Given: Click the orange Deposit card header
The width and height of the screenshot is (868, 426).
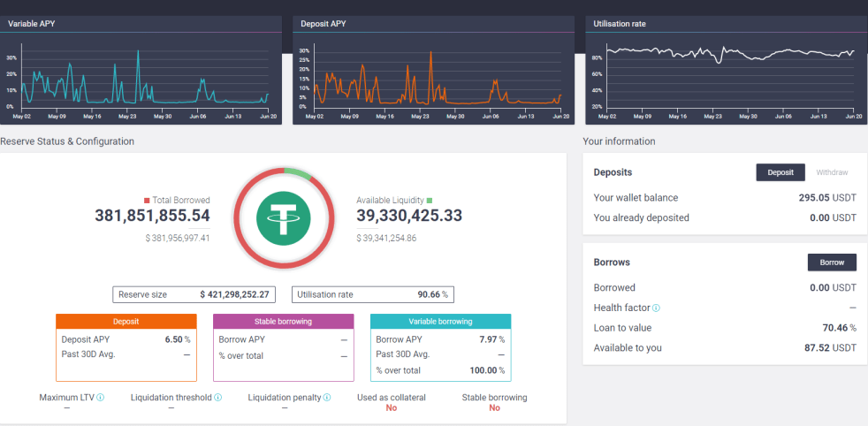Looking at the screenshot, I should 126,322.
